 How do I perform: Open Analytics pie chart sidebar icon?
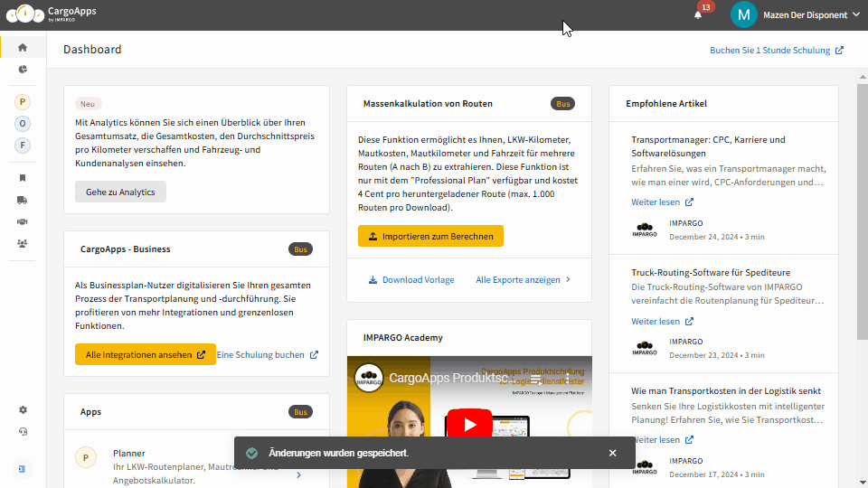click(x=22, y=70)
